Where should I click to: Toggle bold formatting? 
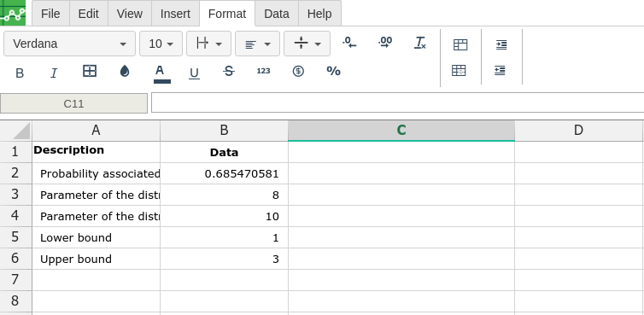(20, 73)
